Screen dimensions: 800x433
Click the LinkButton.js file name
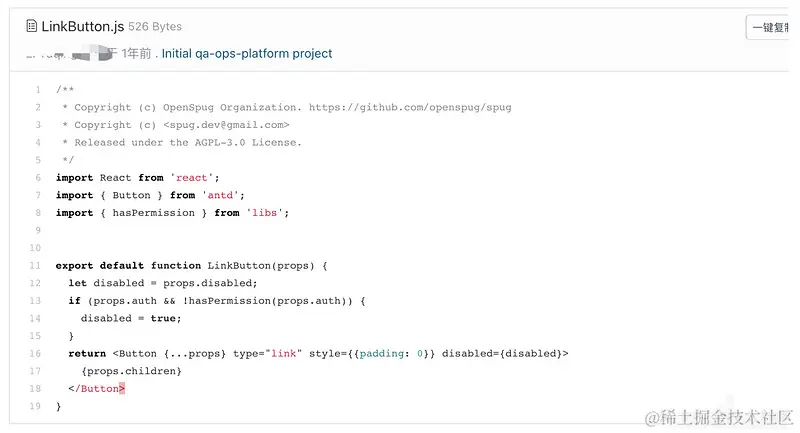coord(83,26)
